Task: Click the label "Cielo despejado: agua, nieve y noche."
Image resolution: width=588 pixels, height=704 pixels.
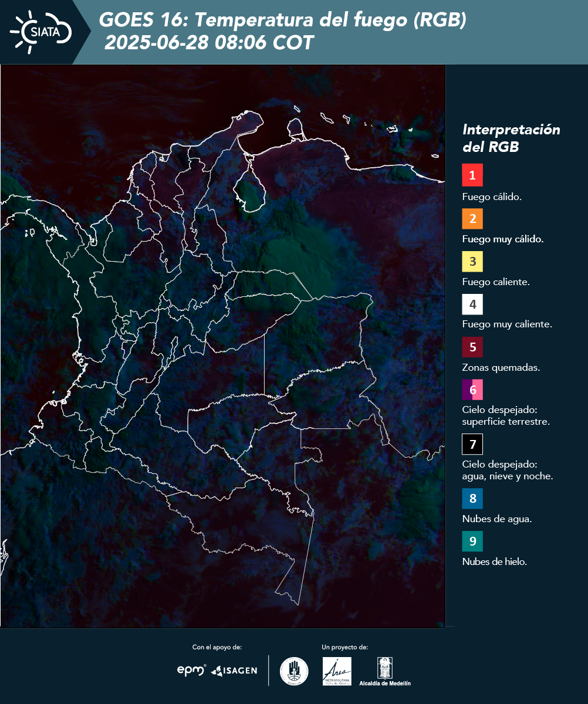Action: pos(508,471)
